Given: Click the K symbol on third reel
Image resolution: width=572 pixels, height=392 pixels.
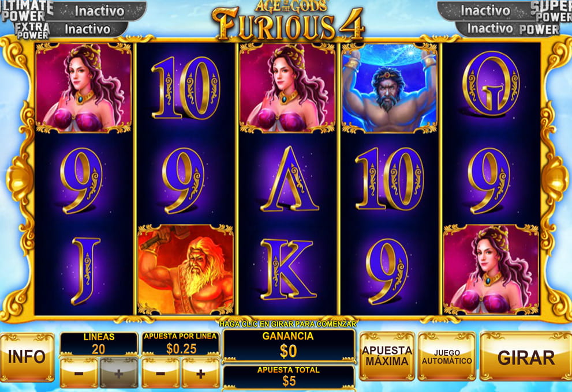Looking at the screenshot, I should click(287, 270).
